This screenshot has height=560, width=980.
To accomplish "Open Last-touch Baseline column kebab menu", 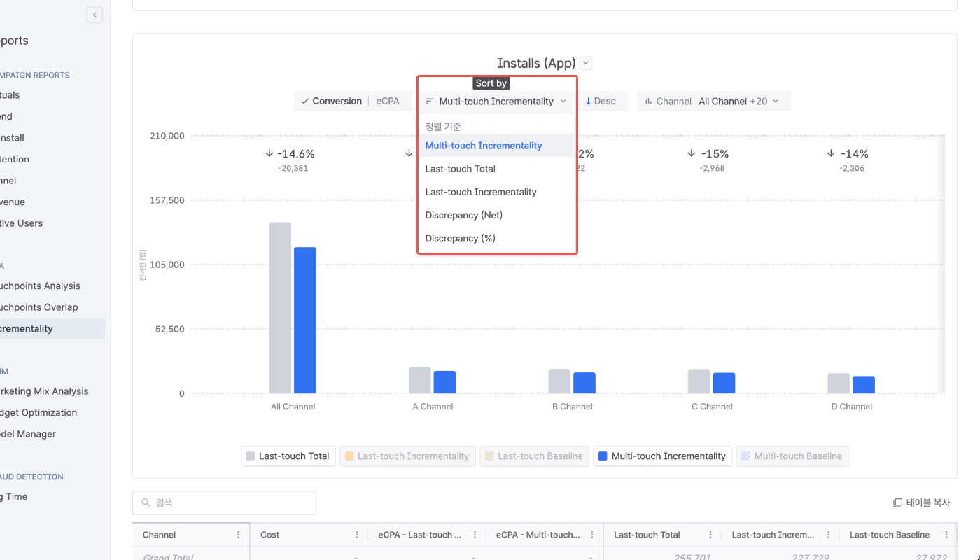I will pyautogui.click(x=946, y=535).
